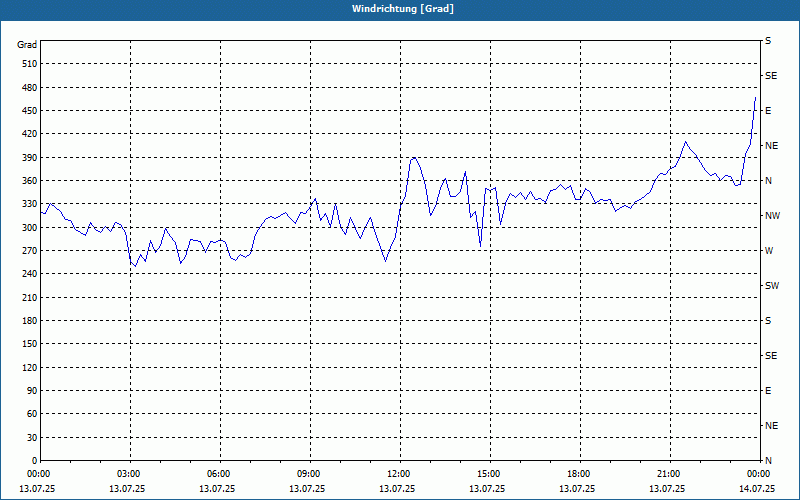
Task: Select the '240' y-axis label
Action: tap(30, 274)
